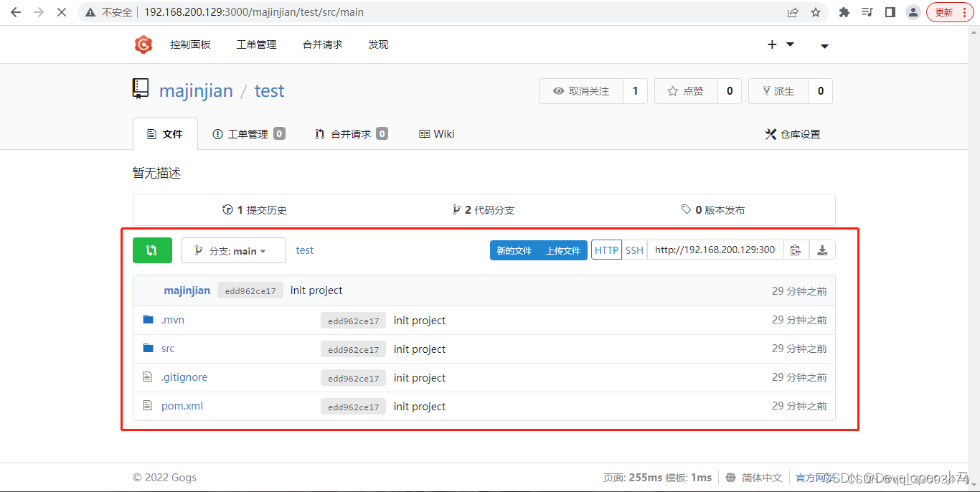Screen dimensions: 980x492
Task: Bookmark this page with the star icon
Action: coord(816,12)
